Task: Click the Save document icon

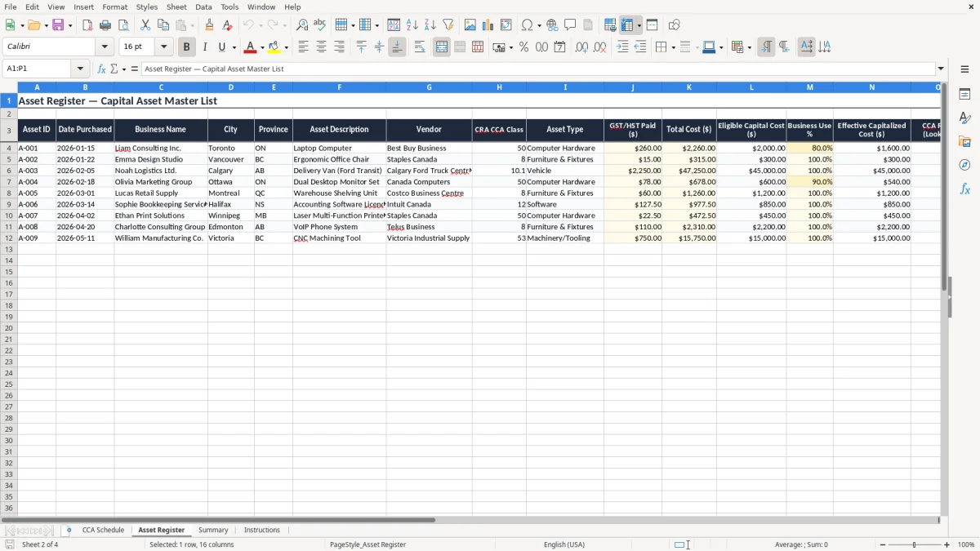Action: tap(58, 25)
